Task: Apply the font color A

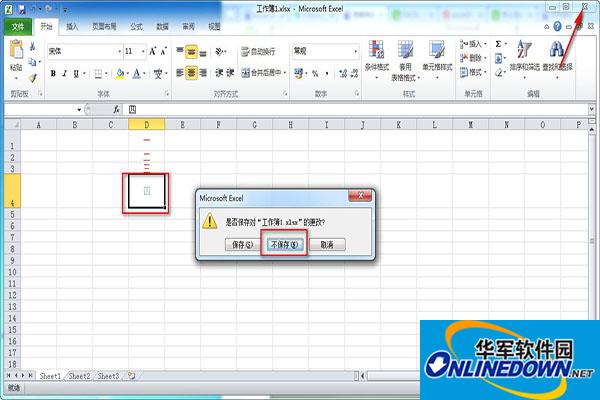Action: click(136, 73)
